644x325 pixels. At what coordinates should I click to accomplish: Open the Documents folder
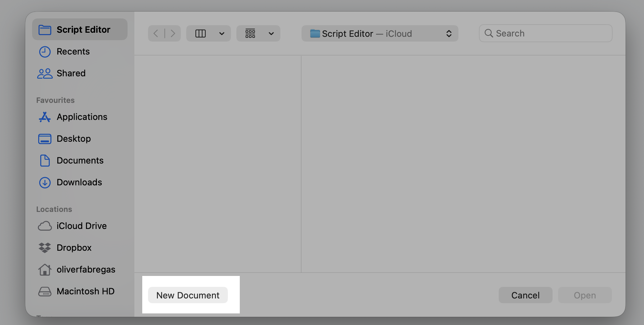click(80, 160)
